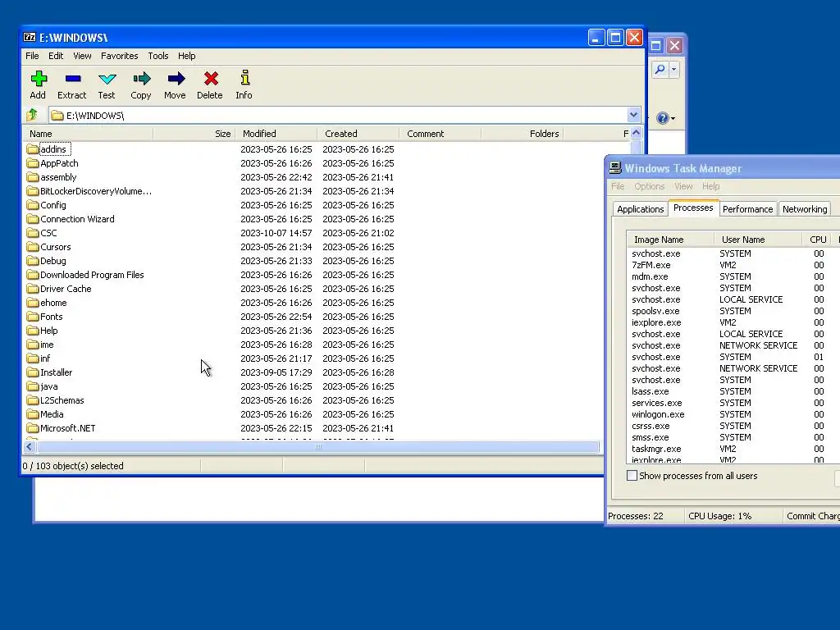Click the Comment column header
Image resolution: width=840 pixels, height=630 pixels.
click(x=441, y=134)
